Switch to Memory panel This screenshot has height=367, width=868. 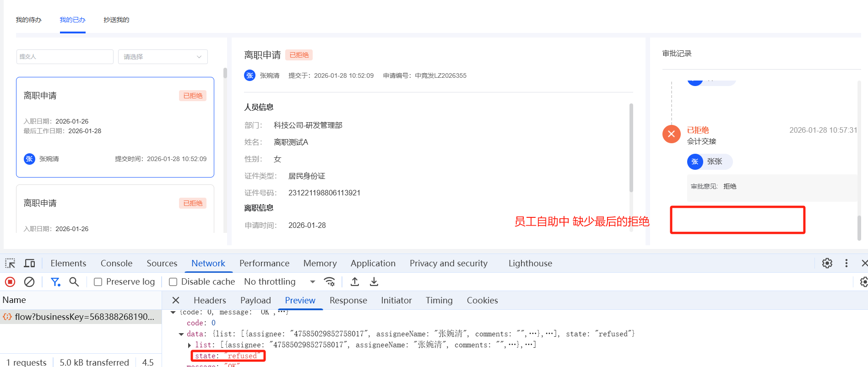(320, 263)
